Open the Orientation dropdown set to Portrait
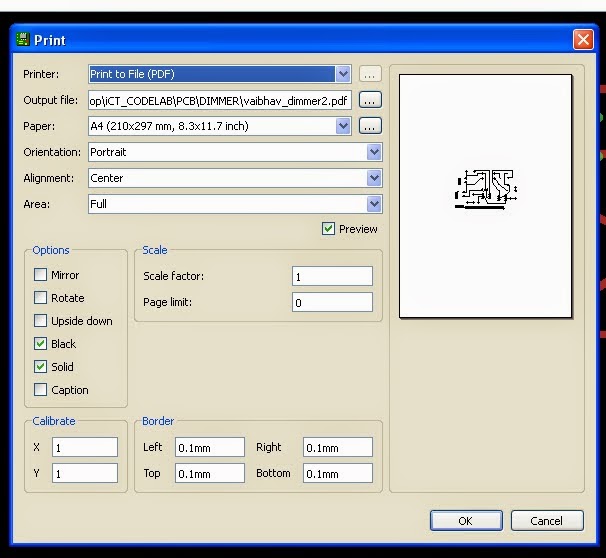606x558 pixels. 374,152
